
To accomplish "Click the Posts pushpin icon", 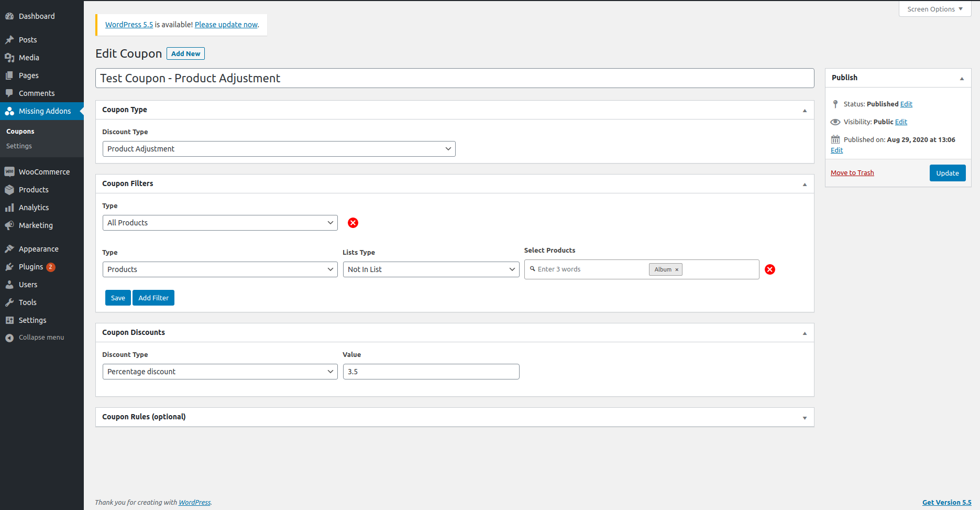I will coord(9,40).
